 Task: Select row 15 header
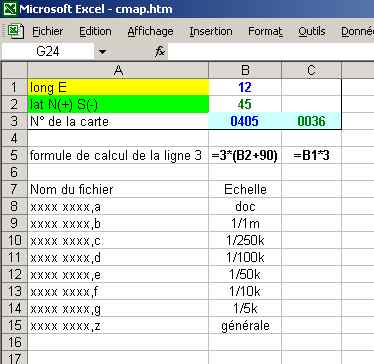[14, 325]
